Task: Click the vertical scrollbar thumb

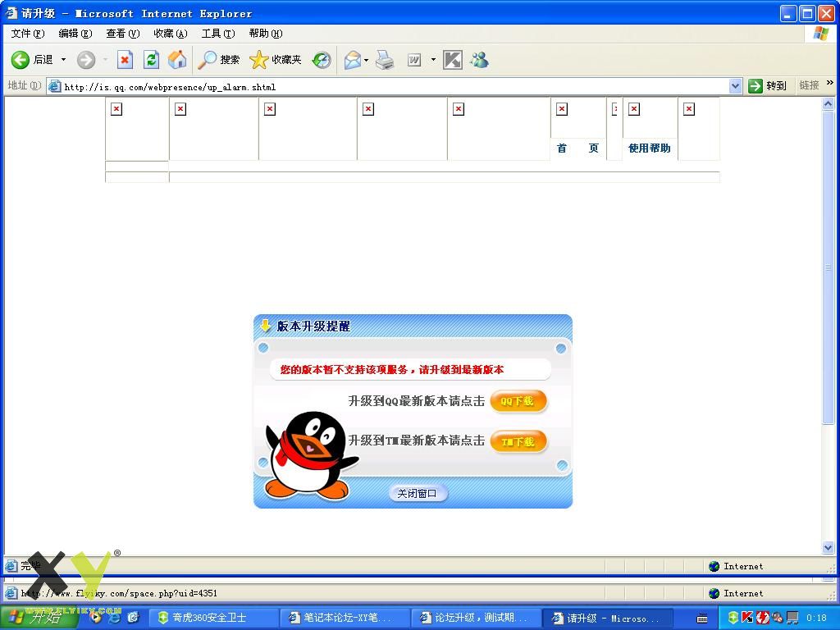Action: pos(829,267)
